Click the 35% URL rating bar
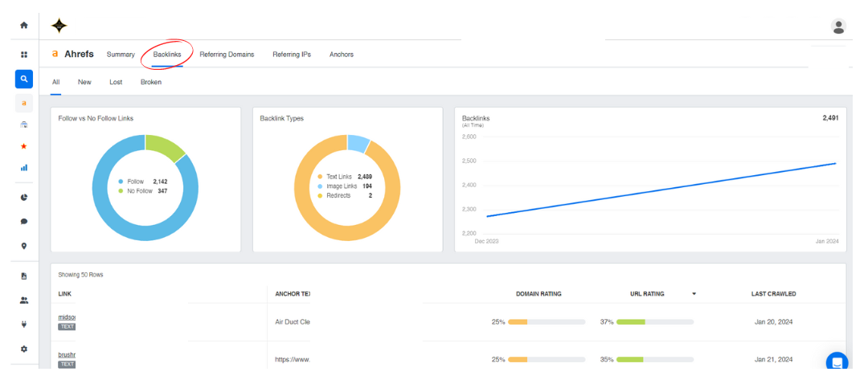The height and width of the screenshot is (384, 868). [x=655, y=359]
